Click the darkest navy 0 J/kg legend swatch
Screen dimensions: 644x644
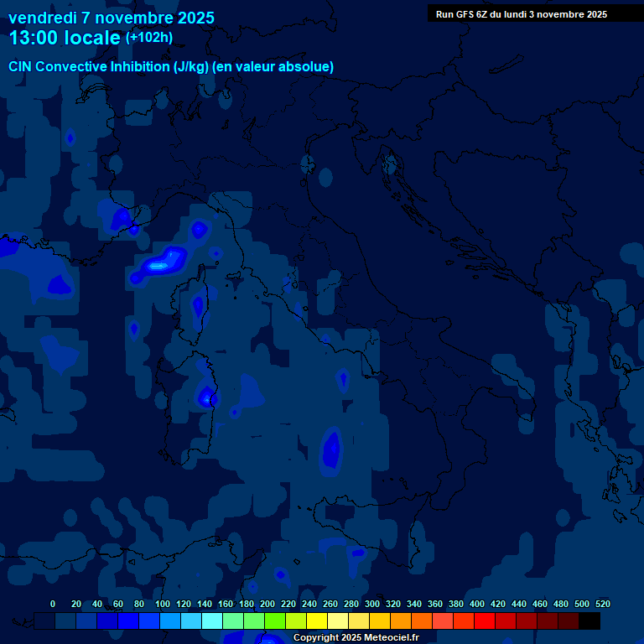coord(44,621)
